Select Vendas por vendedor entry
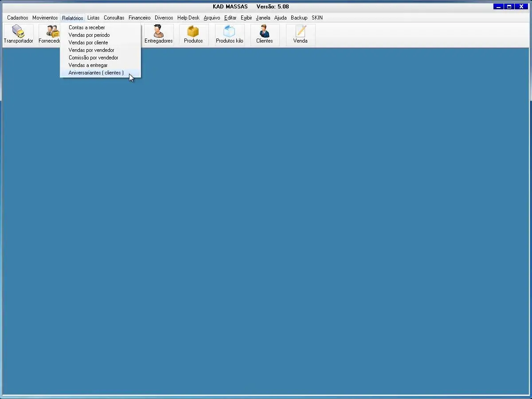532x399 pixels. click(91, 50)
